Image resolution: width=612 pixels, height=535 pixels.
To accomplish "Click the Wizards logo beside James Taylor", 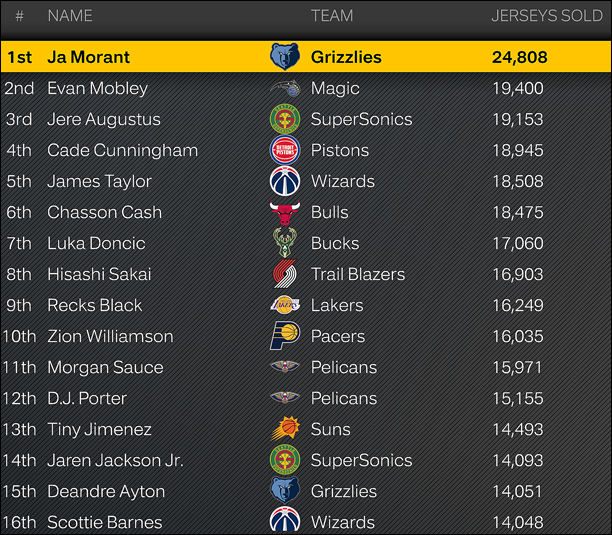I will click(285, 181).
